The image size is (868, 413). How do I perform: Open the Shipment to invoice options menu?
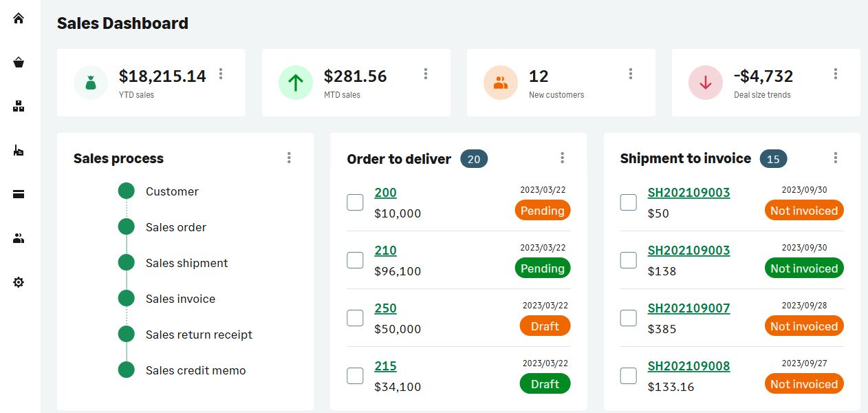tap(836, 158)
